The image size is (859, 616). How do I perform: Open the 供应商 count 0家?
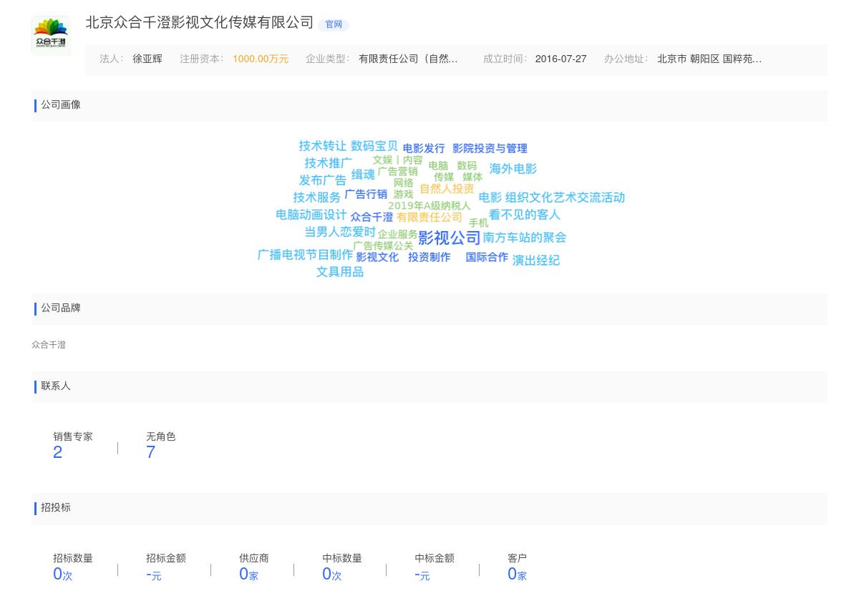click(x=248, y=574)
